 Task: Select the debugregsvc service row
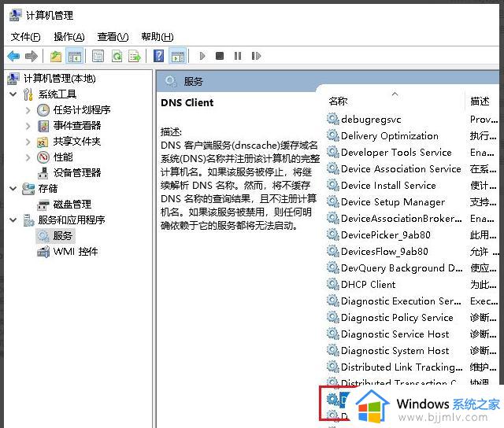[x=412, y=120]
